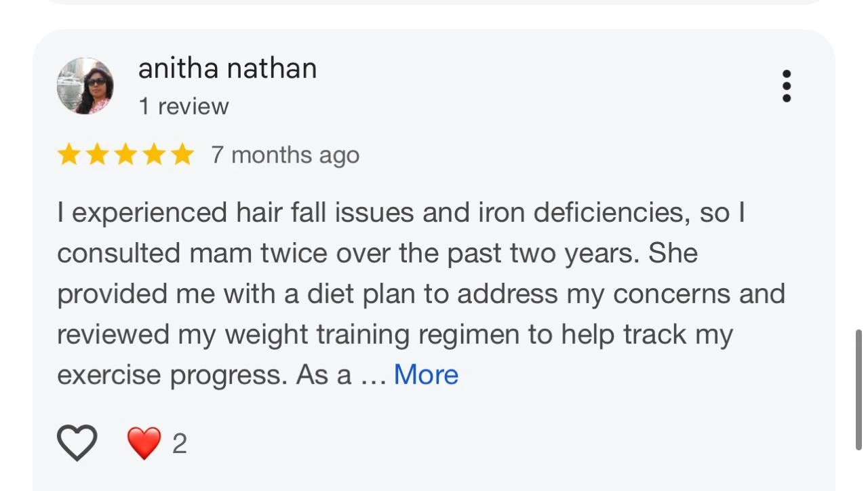Click the first gold rating star
The height and width of the screenshot is (491, 868).
coord(68,155)
